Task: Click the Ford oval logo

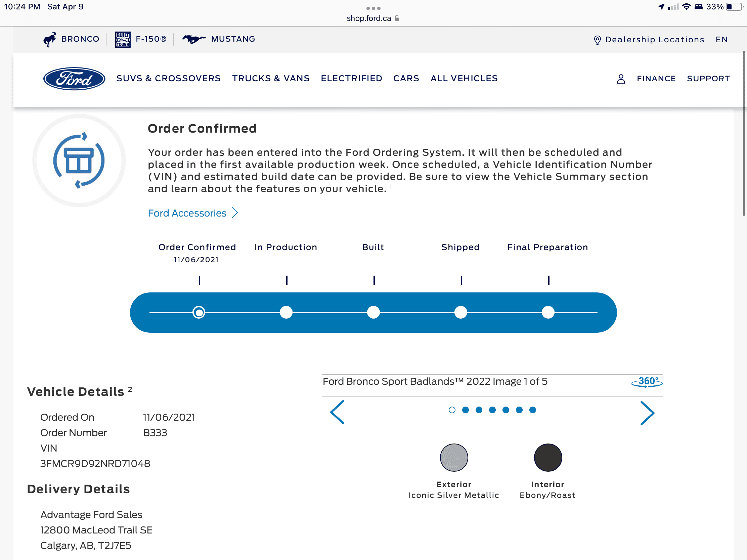Action: (74, 79)
